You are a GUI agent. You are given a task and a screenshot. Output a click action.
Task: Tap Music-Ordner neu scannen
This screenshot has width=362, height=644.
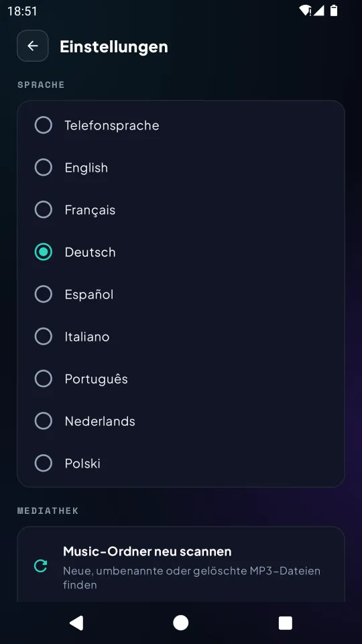147,551
